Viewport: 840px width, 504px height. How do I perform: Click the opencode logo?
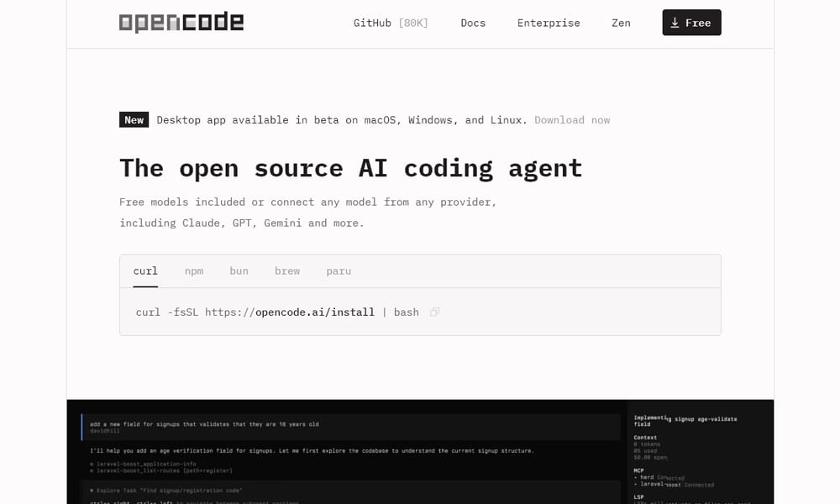tap(182, 23)
